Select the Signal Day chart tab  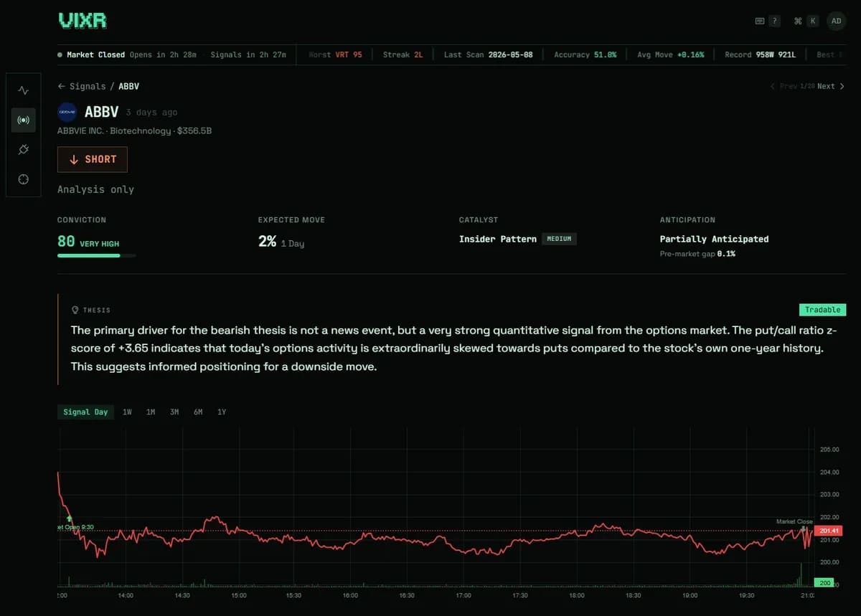(x=85, y=412)
